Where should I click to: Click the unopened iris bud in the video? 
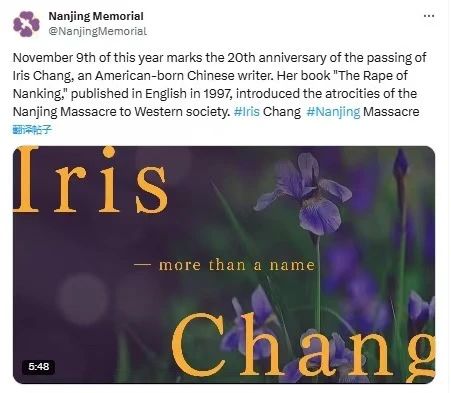pos(400,165)
